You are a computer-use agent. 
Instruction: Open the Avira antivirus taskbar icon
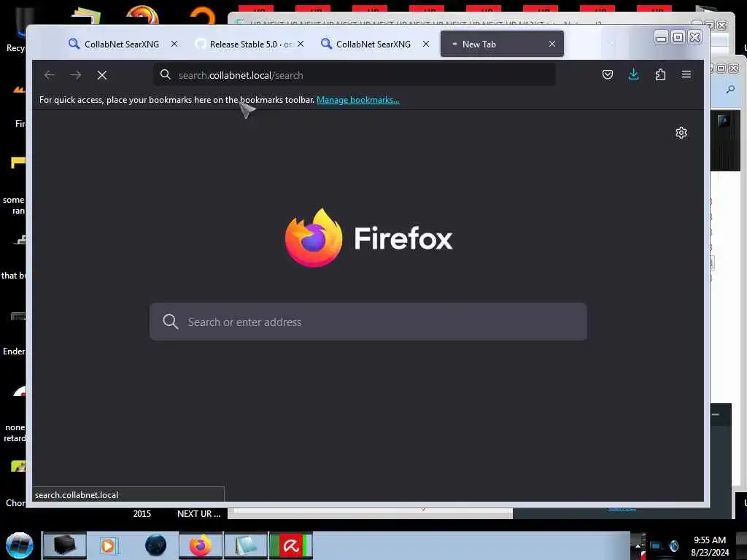coord(291,545)
